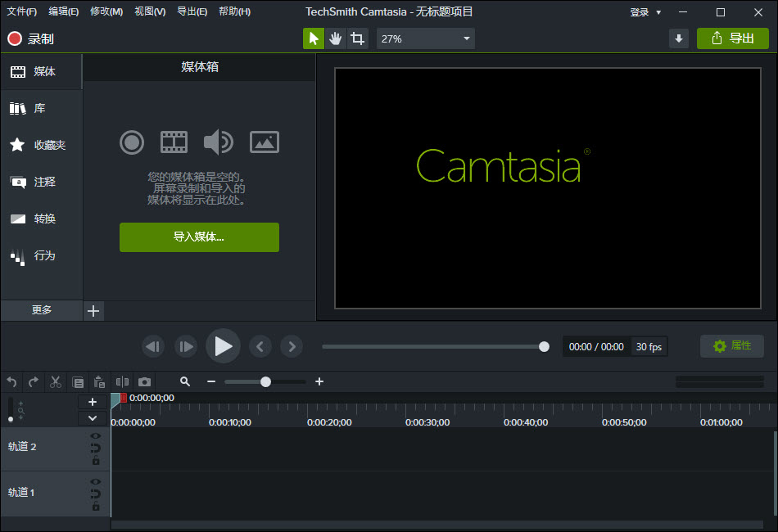Switch to the 转换 transitions tab
Image resolution: width=778 pixels, height=532 pixels.
[x=41, y=219]
